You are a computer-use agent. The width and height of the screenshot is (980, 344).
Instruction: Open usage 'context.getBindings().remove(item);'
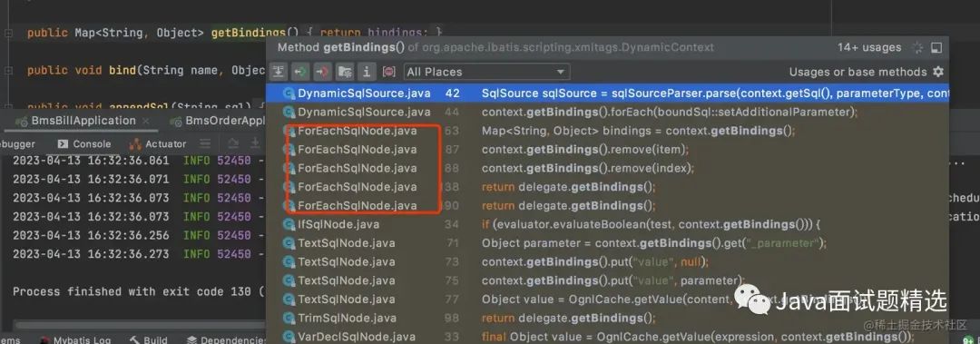(x=607, y=150)
